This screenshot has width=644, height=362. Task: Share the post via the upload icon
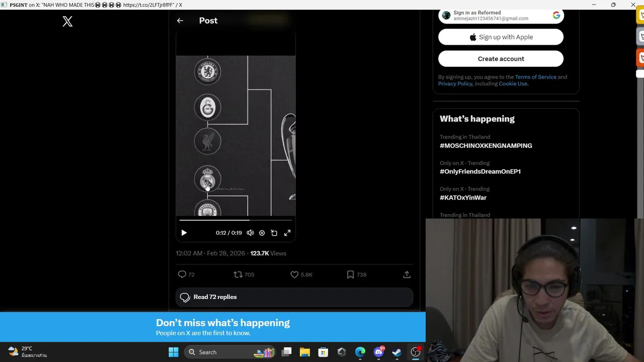(x=407, y=275)
